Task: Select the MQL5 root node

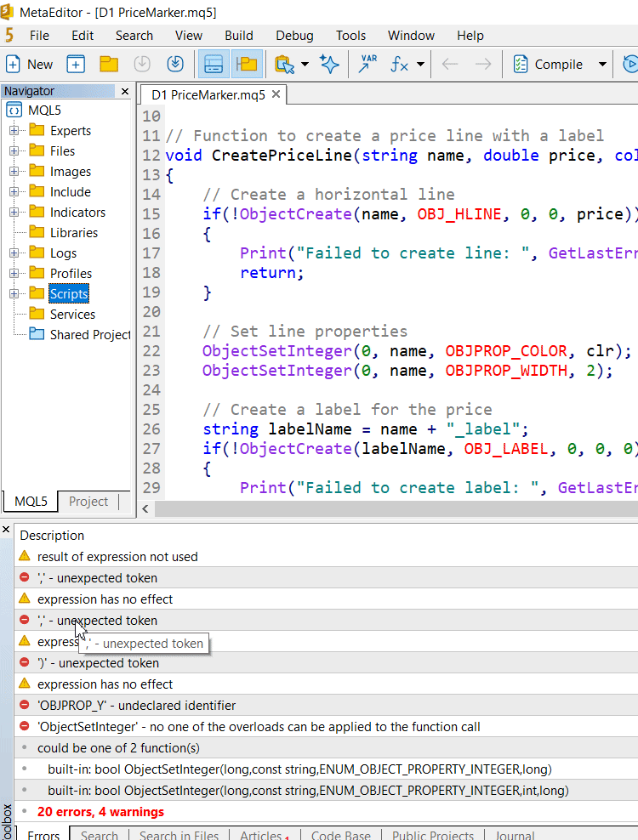Action: [x=44, y=111]
